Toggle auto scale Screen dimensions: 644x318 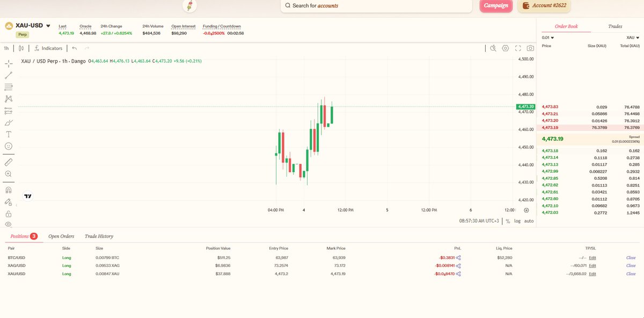529,221
